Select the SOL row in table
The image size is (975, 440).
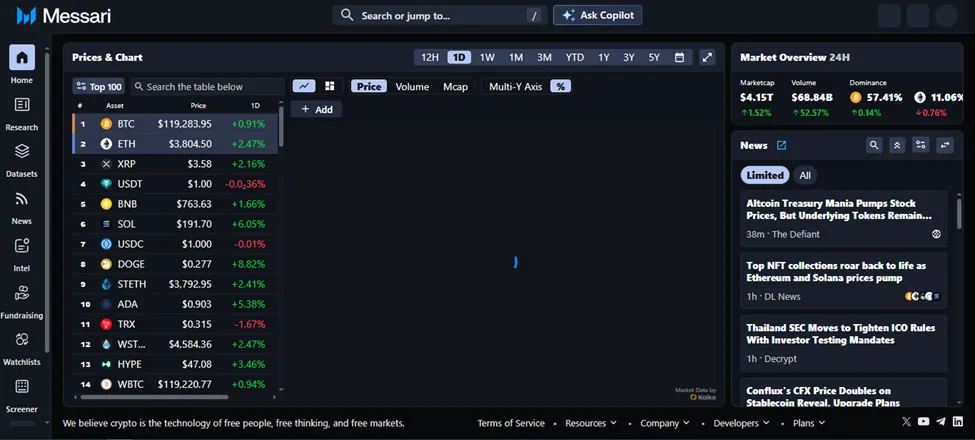[174, 224]
